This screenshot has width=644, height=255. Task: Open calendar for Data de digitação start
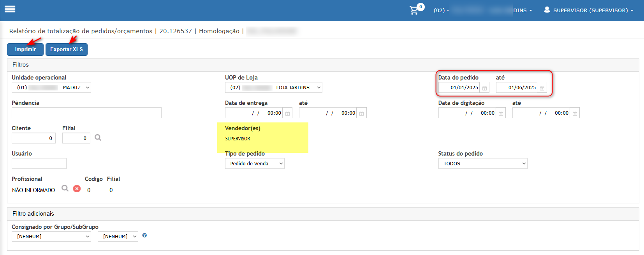pyautogui.click(x=501, y=113)
